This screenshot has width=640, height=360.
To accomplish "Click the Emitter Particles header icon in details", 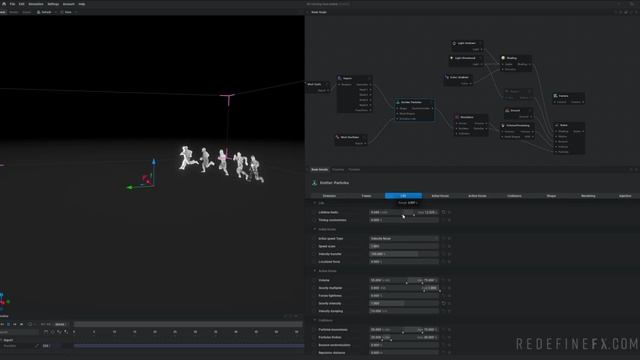I will pos(314,183).
